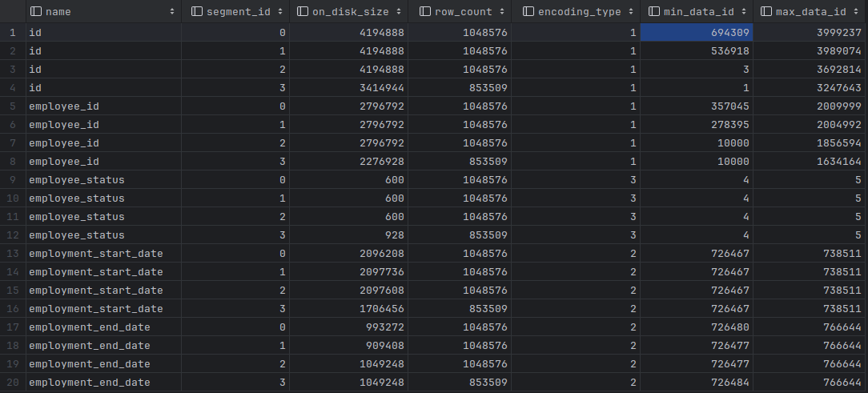The width and height of the screenshot is (868, 393).
Task: Click row_count cell 1048576 in row 14
Action: pos(460,272)
